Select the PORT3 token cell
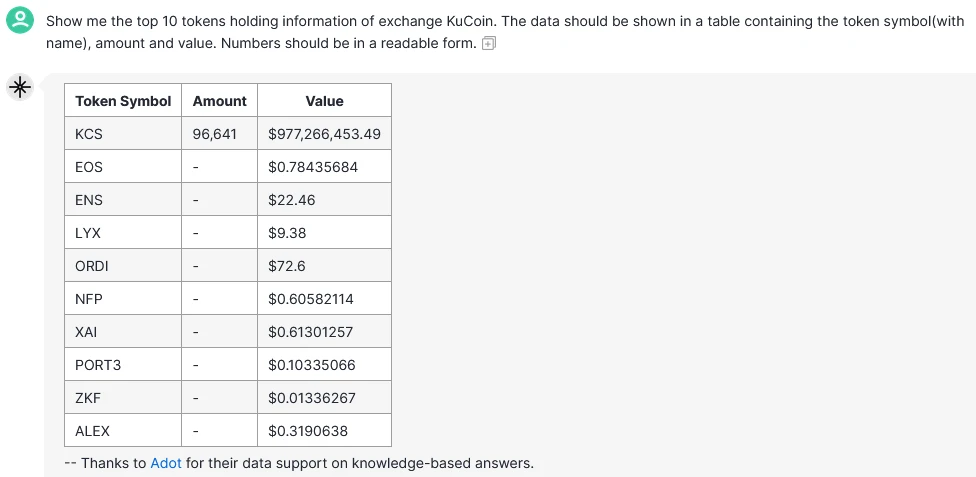 pyautogui.click(x=98, y=365)
